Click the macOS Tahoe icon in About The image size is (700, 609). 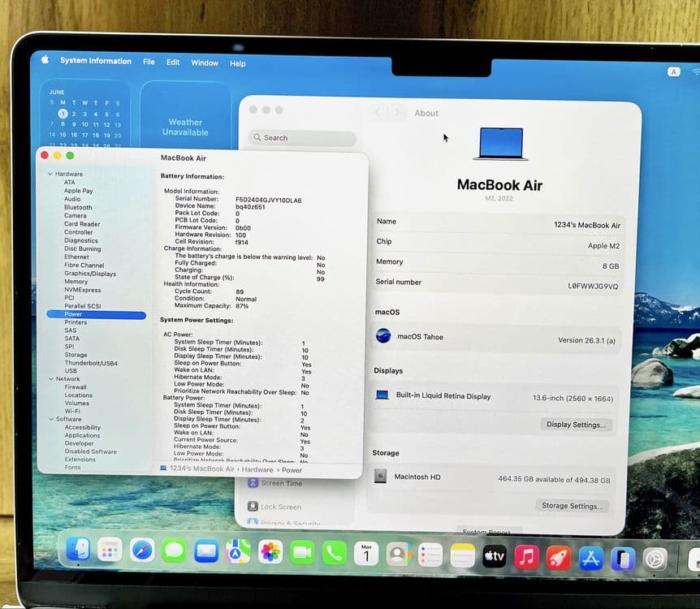tap(383, 335)
